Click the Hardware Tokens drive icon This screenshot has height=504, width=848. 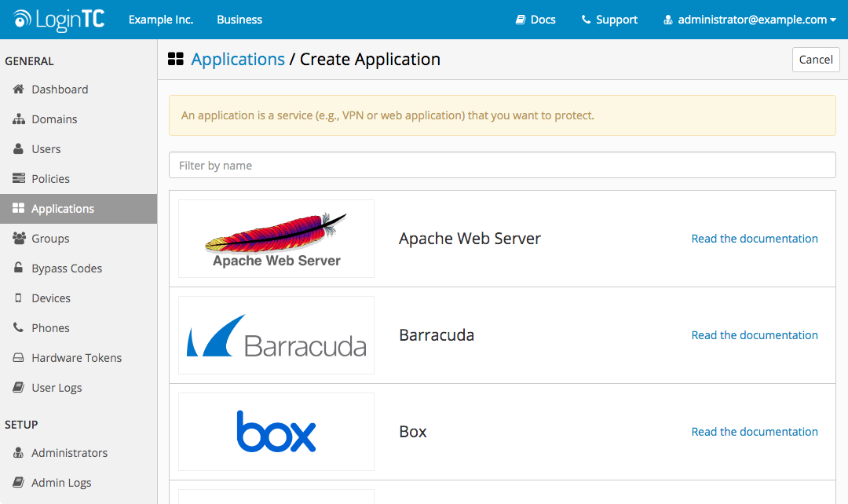[18, 357]
